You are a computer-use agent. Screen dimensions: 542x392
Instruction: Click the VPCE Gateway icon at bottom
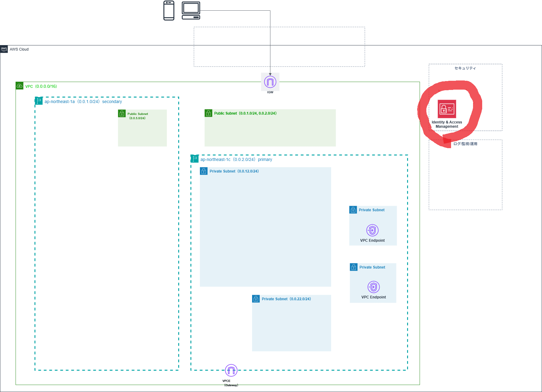[x=231, y=370]
